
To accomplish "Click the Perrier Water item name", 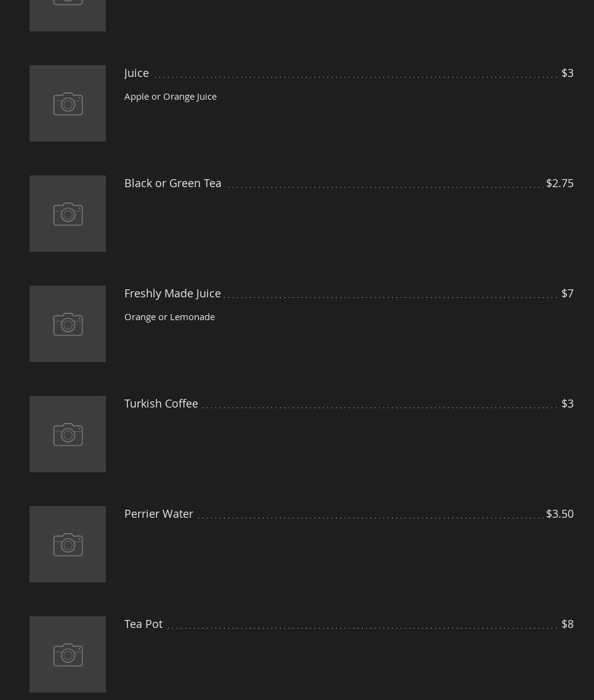I will (159, 514).
